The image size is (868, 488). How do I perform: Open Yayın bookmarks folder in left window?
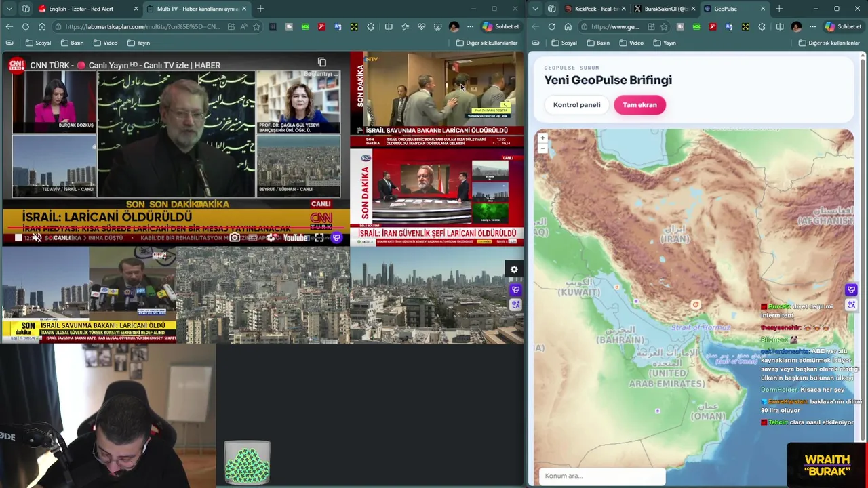(138, 43)
